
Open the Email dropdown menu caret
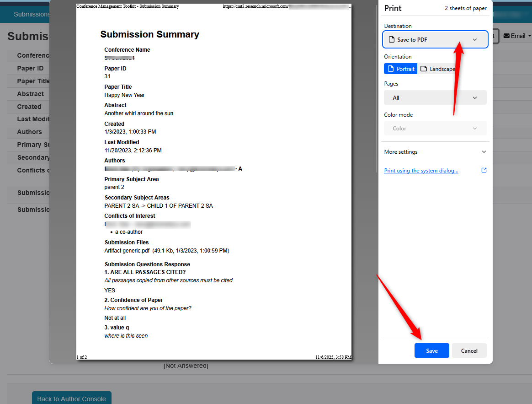pos(529,36)
